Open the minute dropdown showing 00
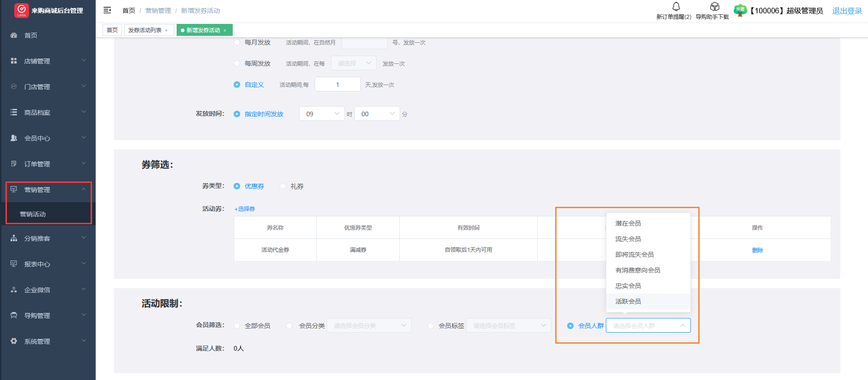 pos(377,114)
